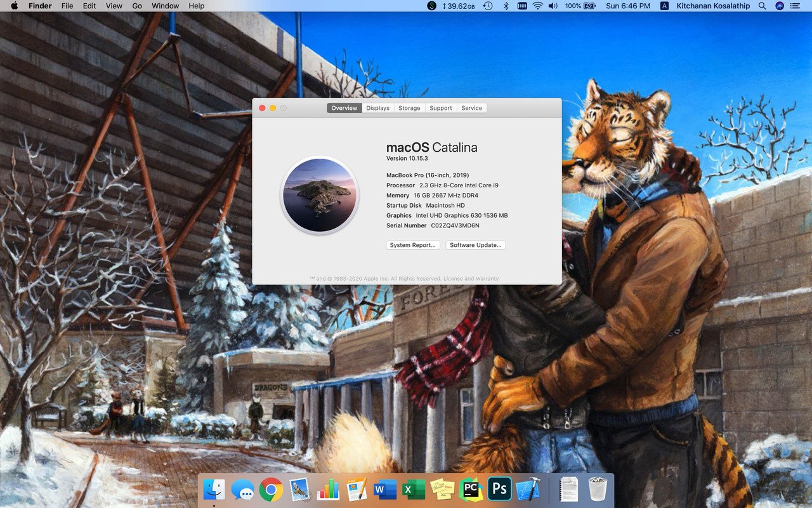Launch Messages from the Dock
Image resolution: width=812 pixels, height=508 pixels.
[x=242, y=490]
